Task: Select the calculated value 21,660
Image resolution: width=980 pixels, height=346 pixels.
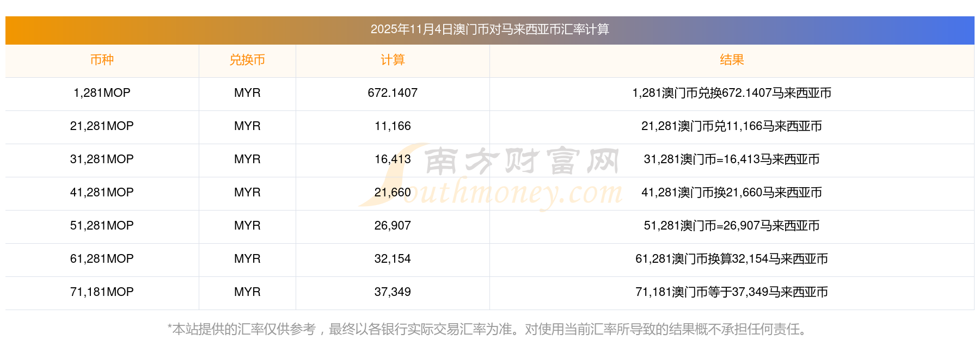Action: pos(393,193)
